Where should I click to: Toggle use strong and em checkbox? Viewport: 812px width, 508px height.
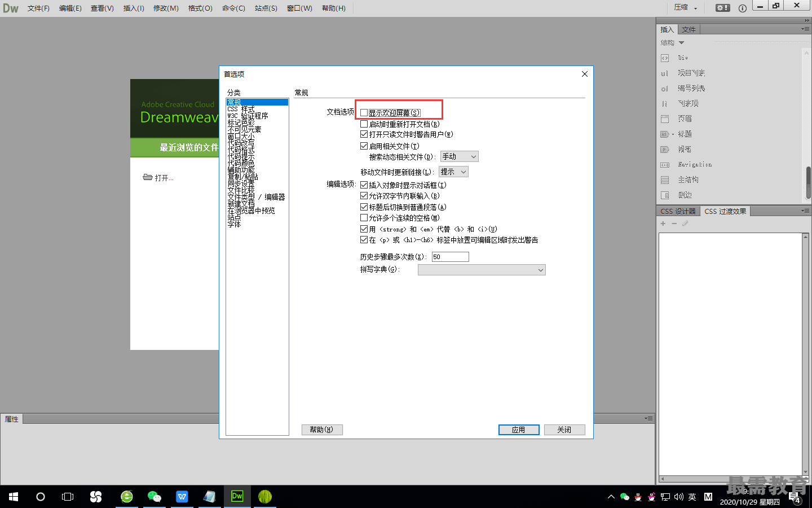(x=364, y=229)
